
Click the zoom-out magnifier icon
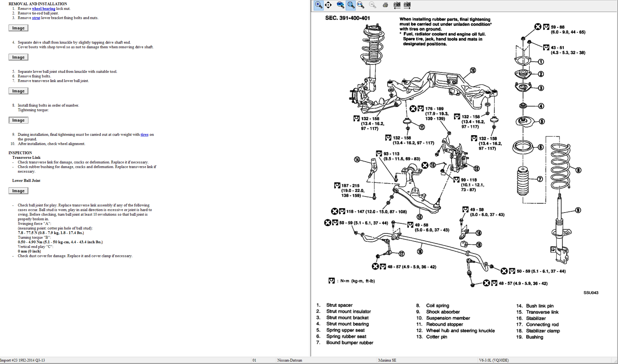tap(373, 5)
